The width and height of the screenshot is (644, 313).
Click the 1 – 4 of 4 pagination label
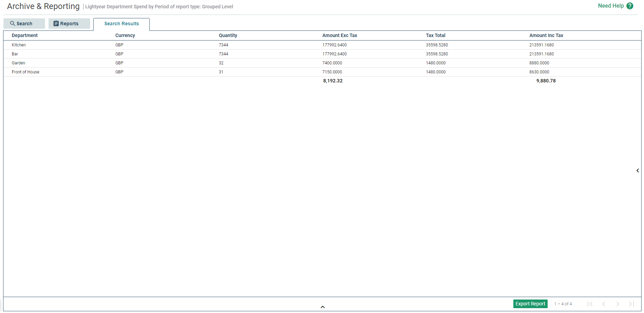tap(563, 304)
